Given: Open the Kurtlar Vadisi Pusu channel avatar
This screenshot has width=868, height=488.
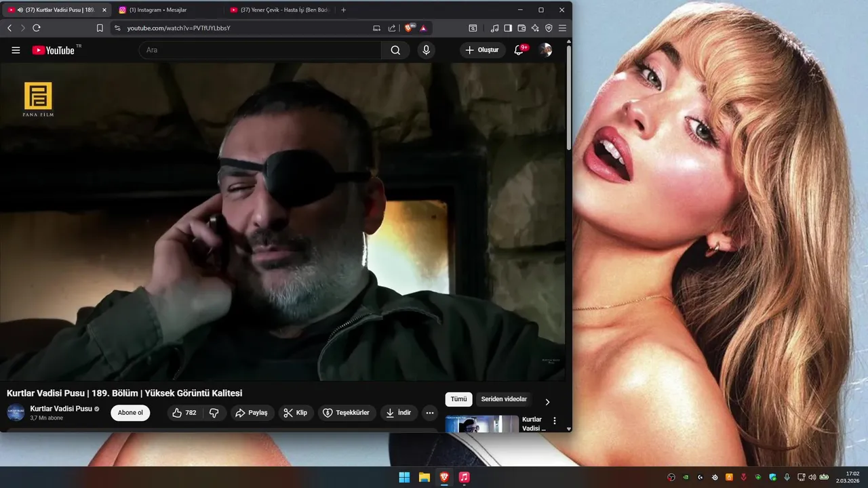Looking at the screenshot, I should click(x=16, y=412).
